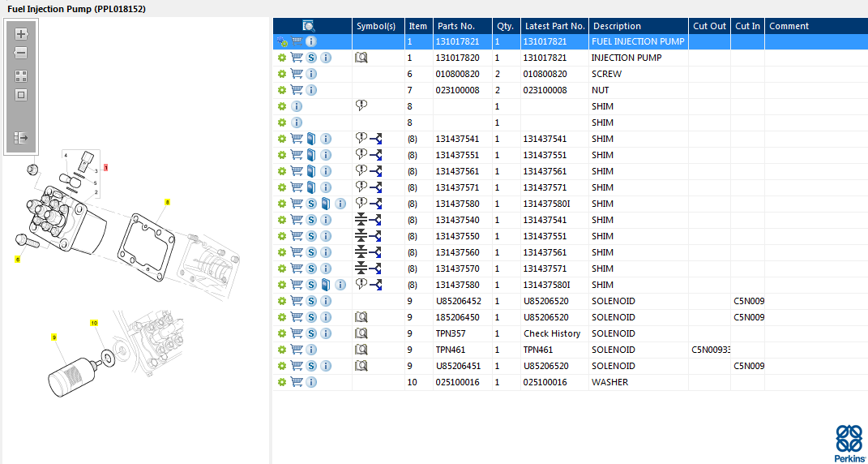Screen dimensions: 868x464
Task: Click the note bubble symbol on 131437551 row
Action: pos(361,154)
